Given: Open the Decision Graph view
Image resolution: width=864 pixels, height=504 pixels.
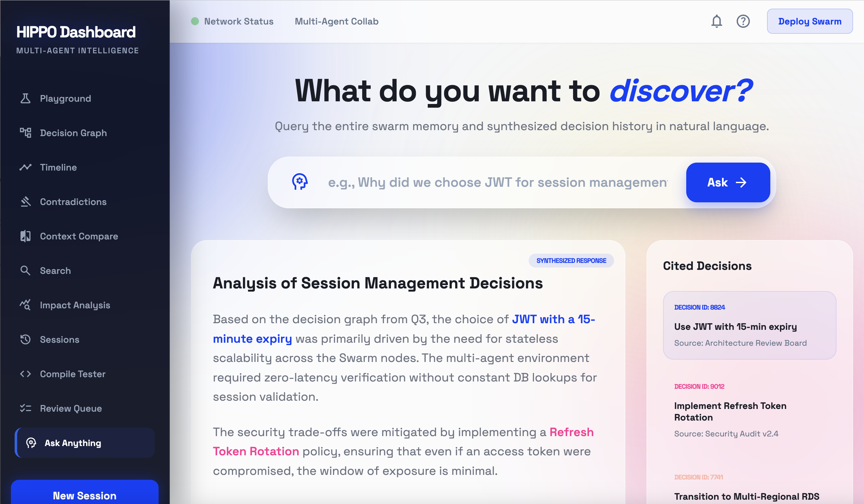Looking at the screenshot, I should [73, 133].
